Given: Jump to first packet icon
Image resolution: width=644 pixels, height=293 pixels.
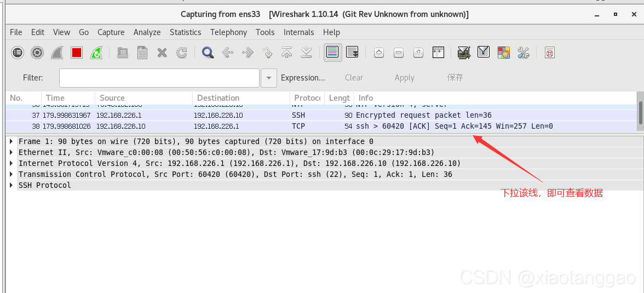Looking at the screenshot, I should pyautogui.click(x=287, y=53).
